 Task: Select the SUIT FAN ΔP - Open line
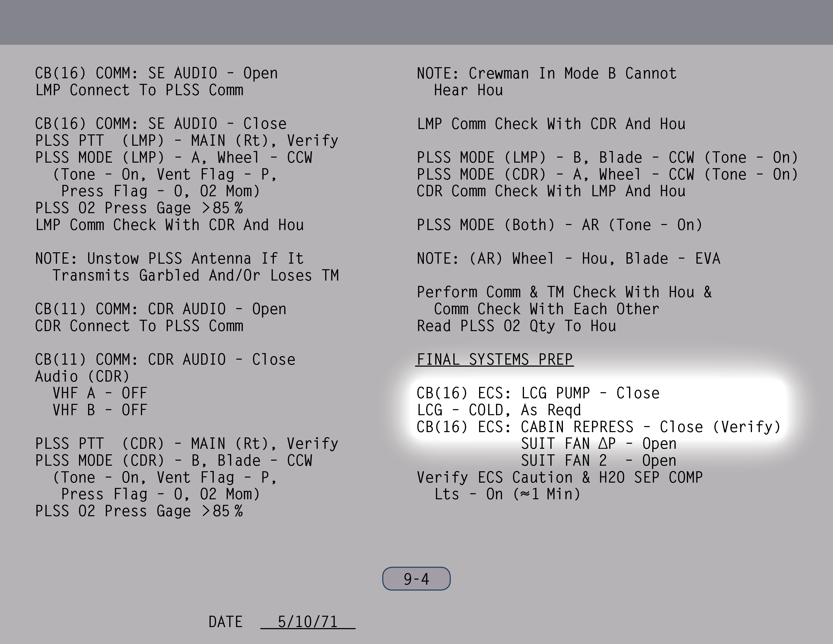598,444
